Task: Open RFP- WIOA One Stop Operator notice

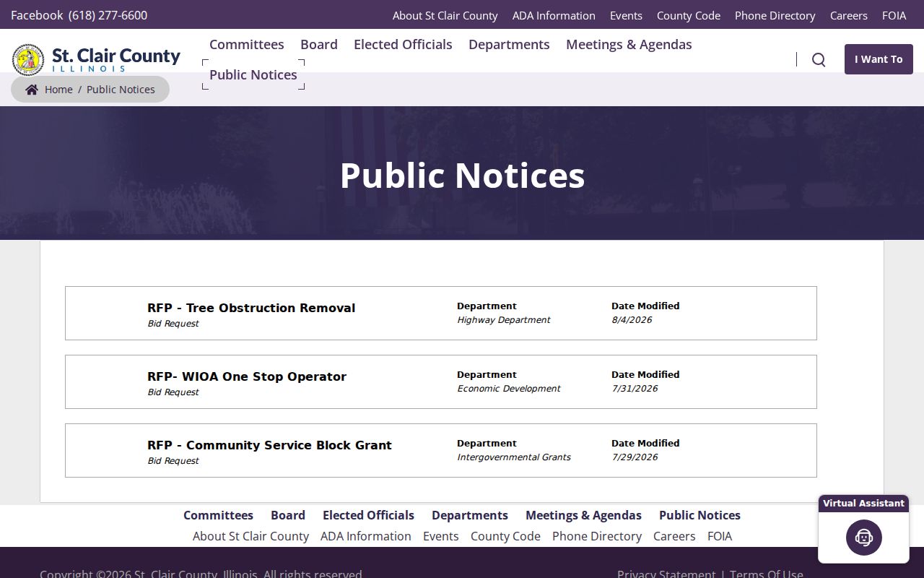Action: click(247, 376)
